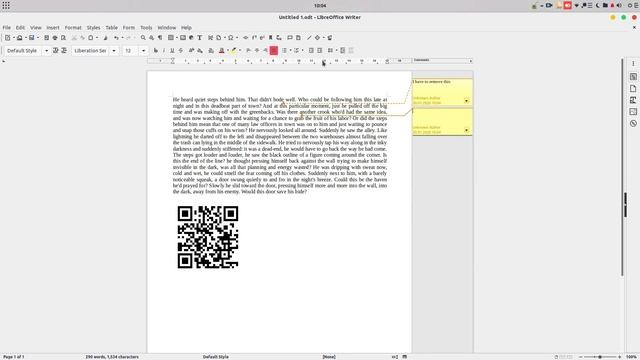The width and height of the screenshot is (640, 360).
Task: Click comment text 'I have to remove this'
Action: (431, 82)
